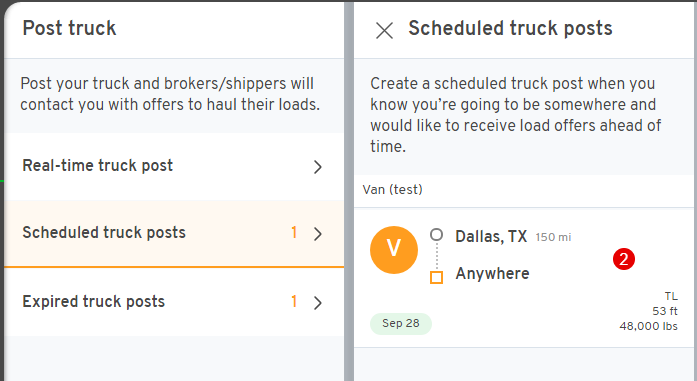This screenshot has width=697, height=381.
Task: Click the 150 mi radius label
Action: (553, 237)
